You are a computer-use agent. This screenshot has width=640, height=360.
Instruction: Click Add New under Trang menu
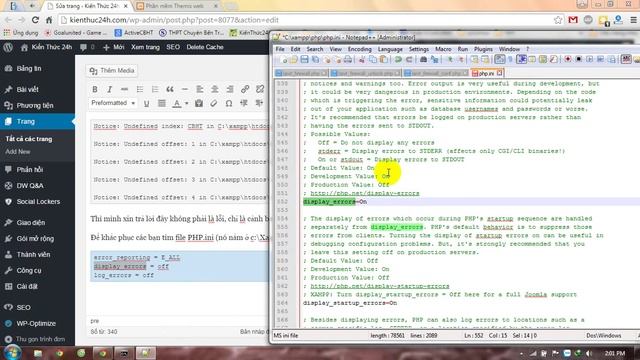[18, 152]
